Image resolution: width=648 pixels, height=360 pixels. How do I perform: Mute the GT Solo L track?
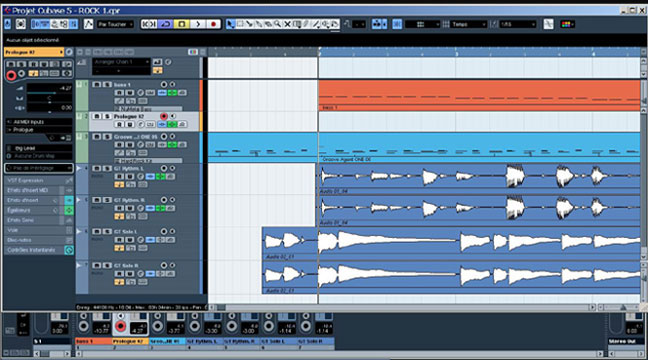click(97, 231)
